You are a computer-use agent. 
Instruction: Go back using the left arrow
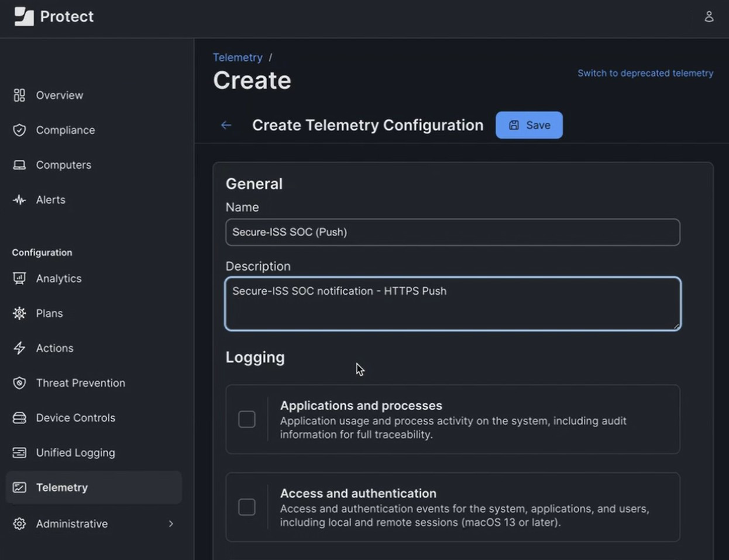tap(226, 125)
